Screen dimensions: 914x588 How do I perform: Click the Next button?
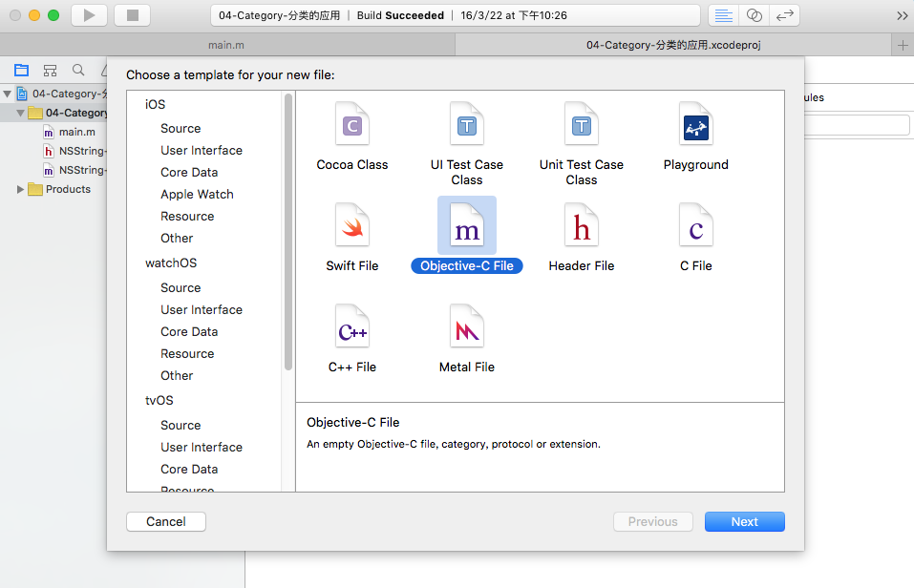(744, 521)
